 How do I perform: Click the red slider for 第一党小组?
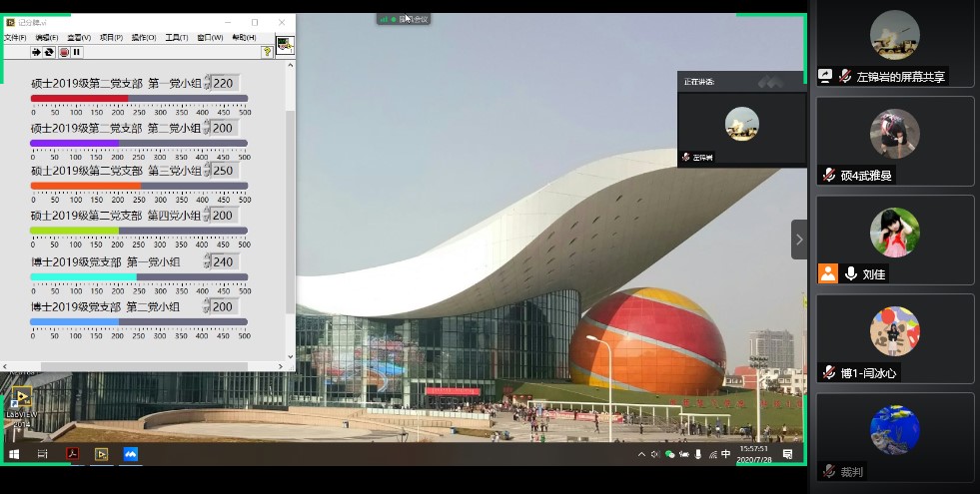[x=139, y=98]
